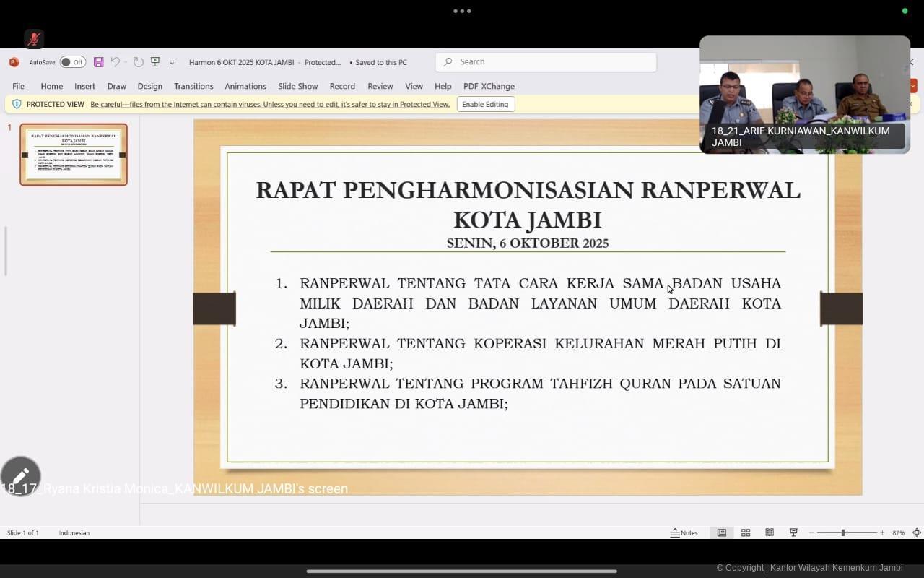The image size is (924, 578).
Task: Adjust the zoom slider handle
Action: [843, 532]
